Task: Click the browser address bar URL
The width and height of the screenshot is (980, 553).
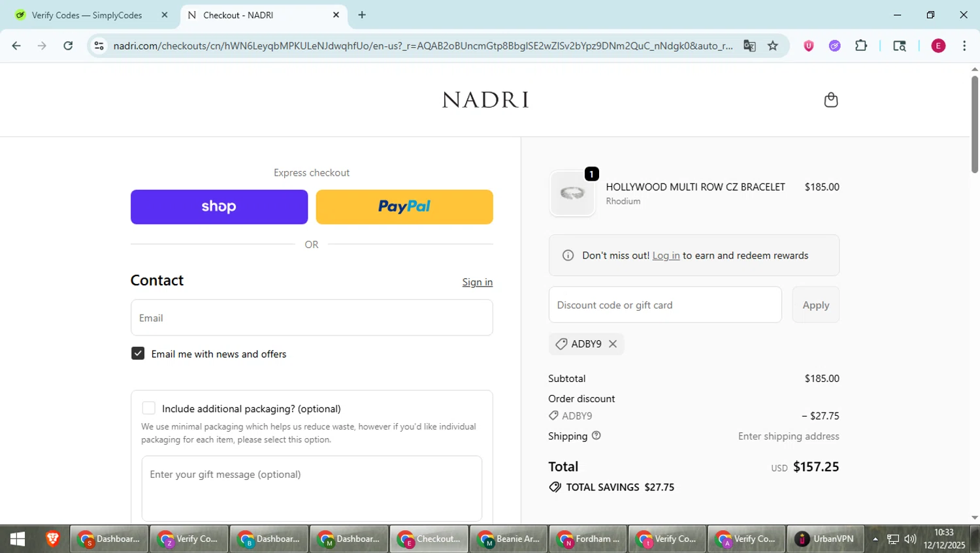Action: pyautogui.click(x=423, y=46)
